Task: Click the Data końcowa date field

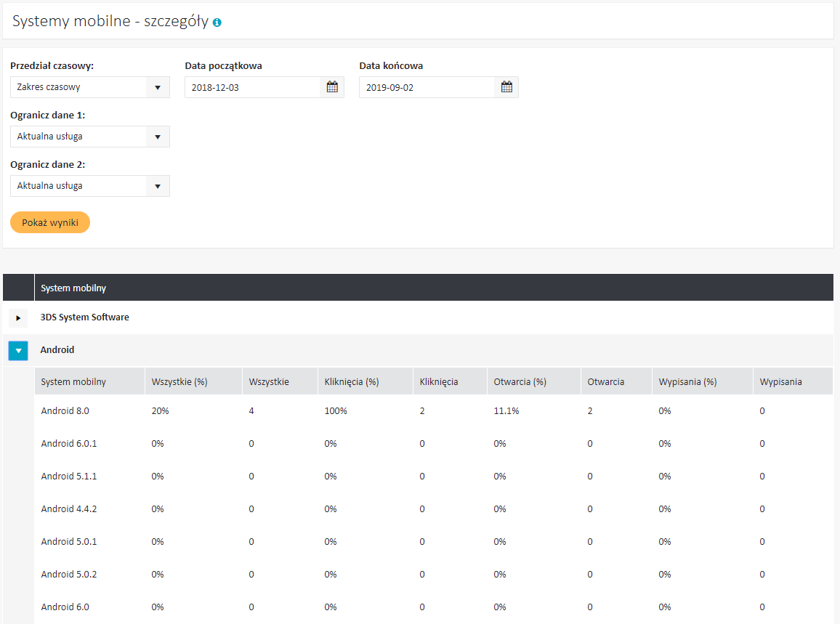Action: tap(427, 87)
